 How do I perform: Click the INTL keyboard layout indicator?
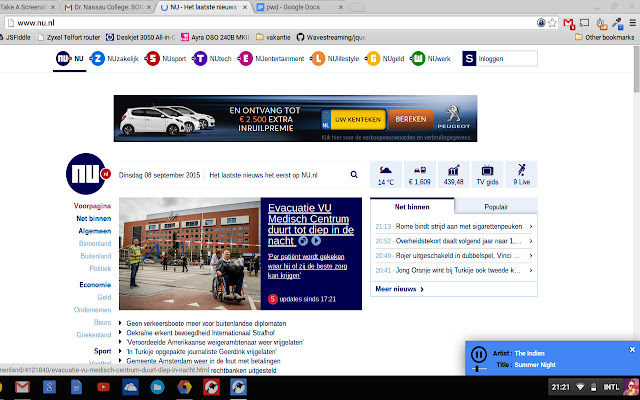pos(611,387)
